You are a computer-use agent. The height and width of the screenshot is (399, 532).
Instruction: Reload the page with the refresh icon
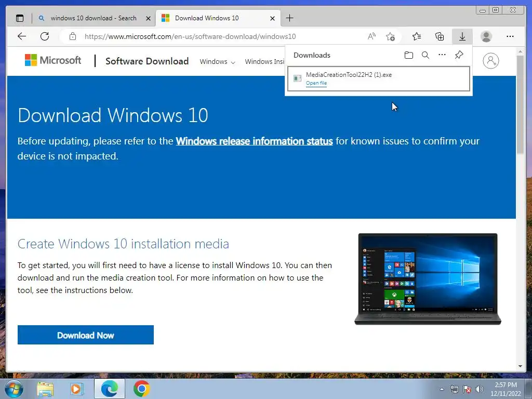[45, 36]
